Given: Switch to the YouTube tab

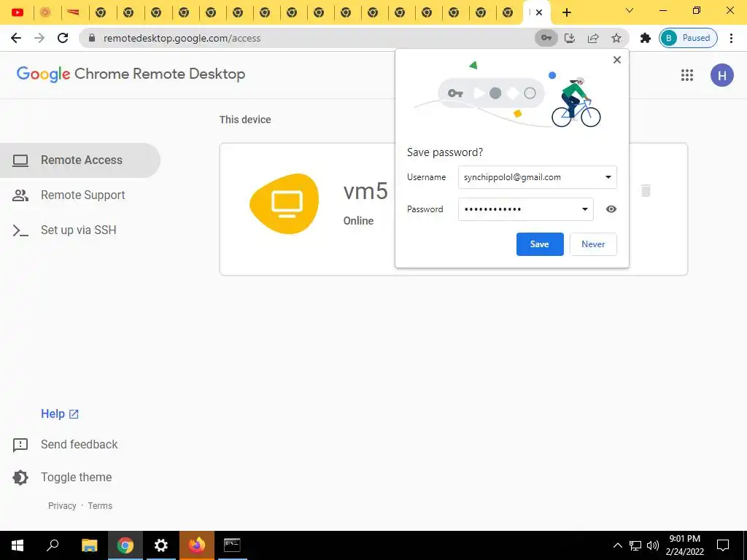Looking at the screenshot, I should (x=18, y=12).
